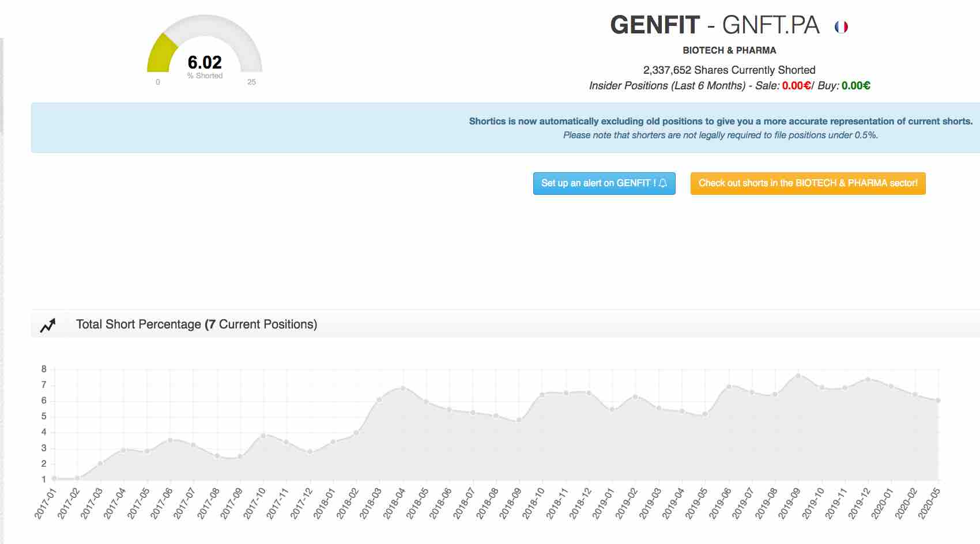
Task: Click the Total Short Percentage (7 Current Positions) title
Action: (197, 324)
